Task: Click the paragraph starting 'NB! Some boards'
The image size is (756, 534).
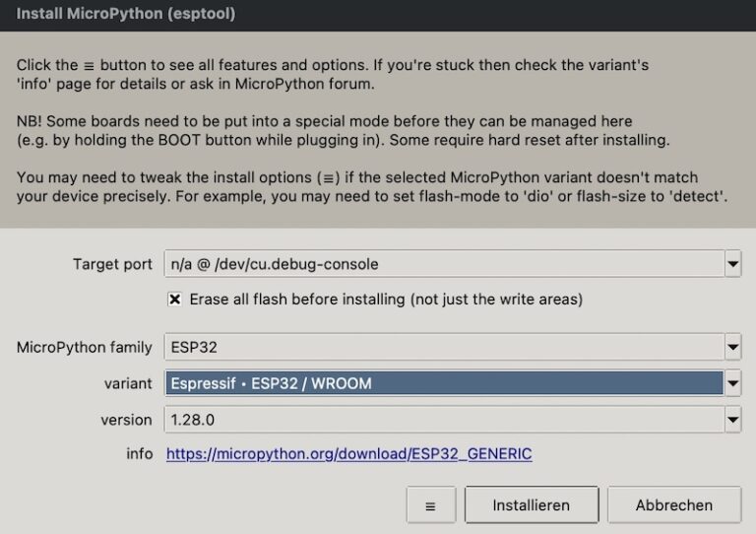Action: click(344, 131)
